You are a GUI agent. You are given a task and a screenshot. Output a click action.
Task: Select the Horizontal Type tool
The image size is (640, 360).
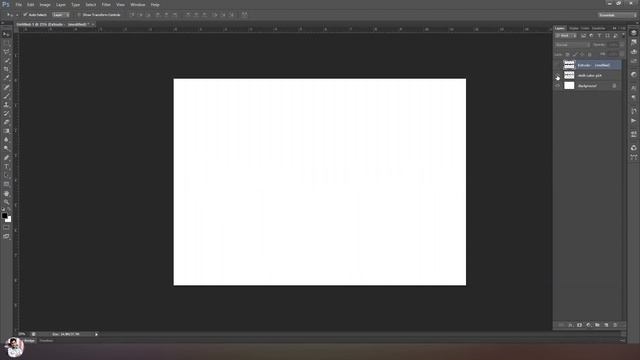point(6,167)
